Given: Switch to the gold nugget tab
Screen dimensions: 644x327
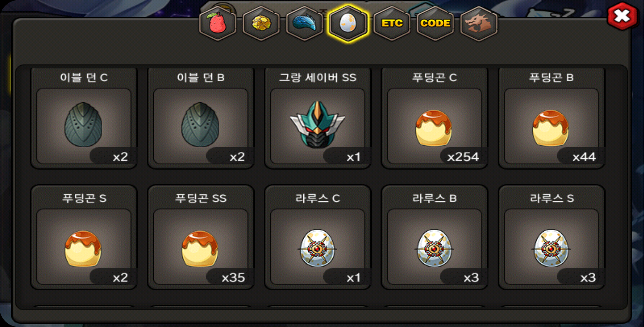Looking at the screenshot, I should click(x=261, y=23).
